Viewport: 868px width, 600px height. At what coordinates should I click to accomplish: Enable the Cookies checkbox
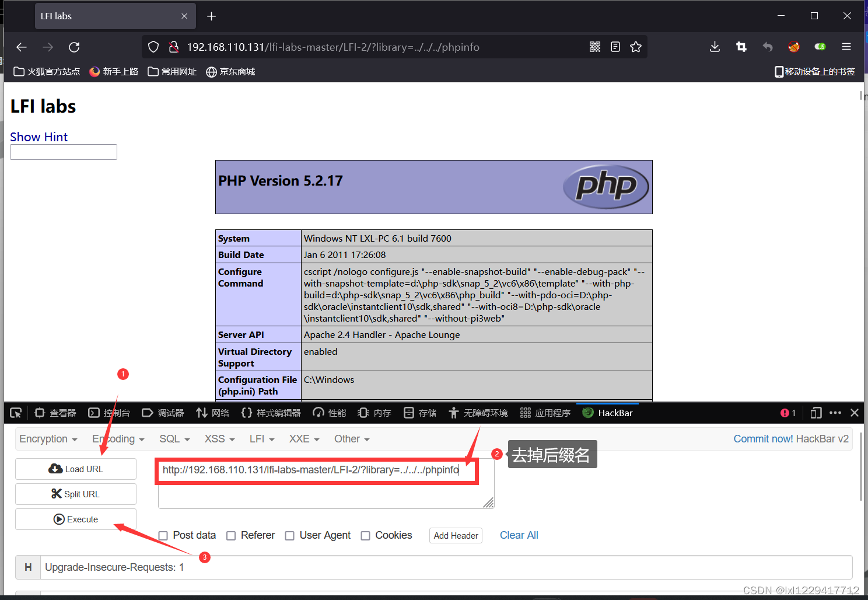click(x=366, y=535)
